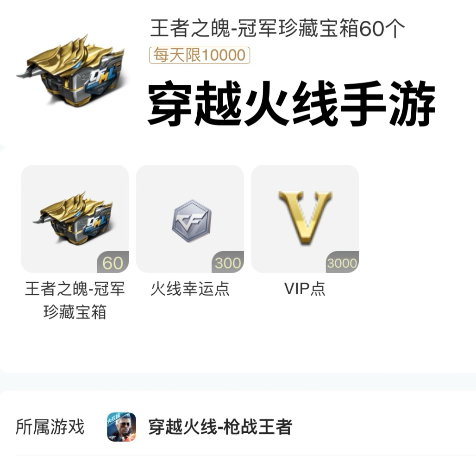Tap the bold 穿越火线手游 heading
Image resolution: width=476 pixels, height=456 pixels.
coord(291,103)
